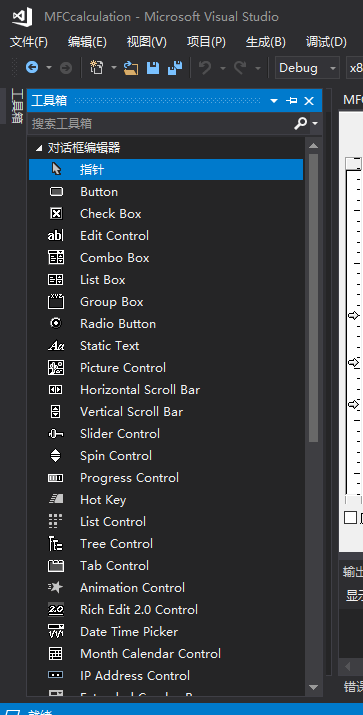Click the New Project toolbar icon

tap(97, 67)
